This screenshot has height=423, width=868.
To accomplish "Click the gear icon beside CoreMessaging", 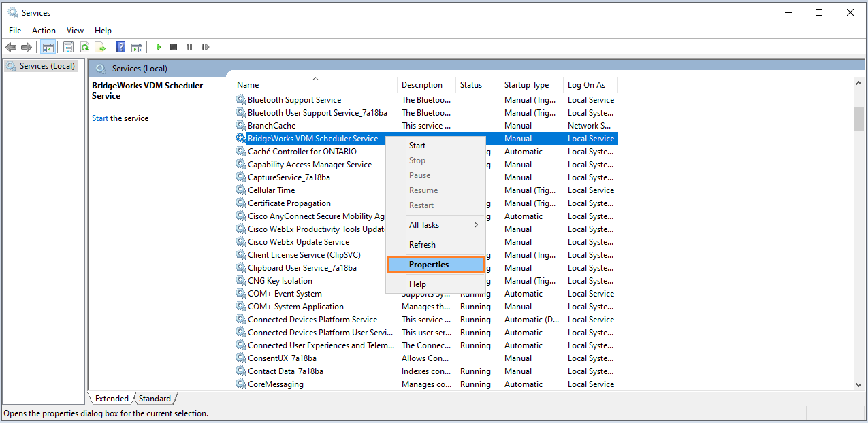I will (241, 384).
